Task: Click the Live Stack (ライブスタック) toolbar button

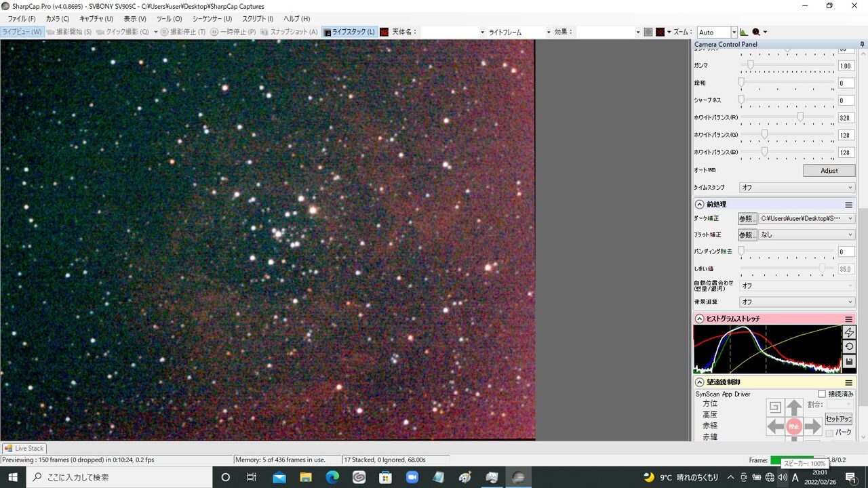Action: pos(349,32)
